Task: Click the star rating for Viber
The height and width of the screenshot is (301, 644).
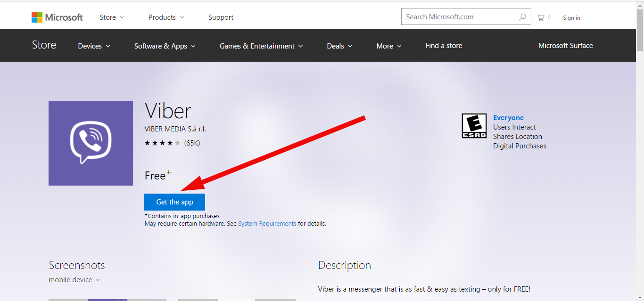Action: [162, 143]
